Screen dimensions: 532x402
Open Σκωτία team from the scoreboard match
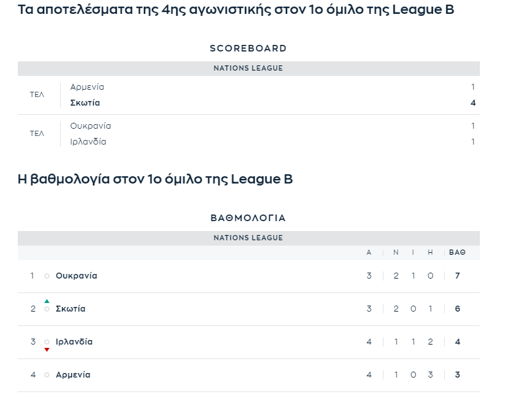pyautogui.click(x=85, y=103)
